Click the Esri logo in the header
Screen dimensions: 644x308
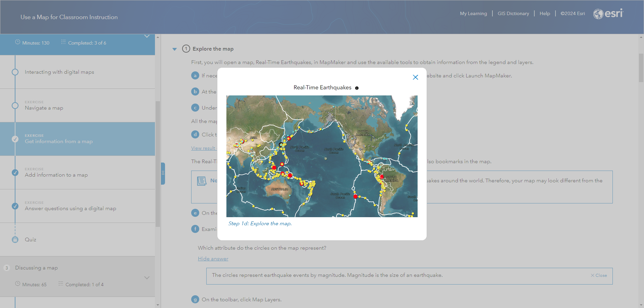click(608, 14)
